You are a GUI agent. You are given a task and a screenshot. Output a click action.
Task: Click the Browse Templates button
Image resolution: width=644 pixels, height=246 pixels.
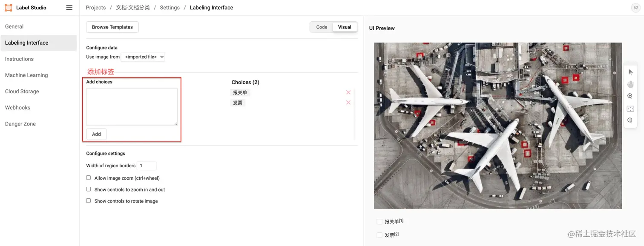click(112, 27)
